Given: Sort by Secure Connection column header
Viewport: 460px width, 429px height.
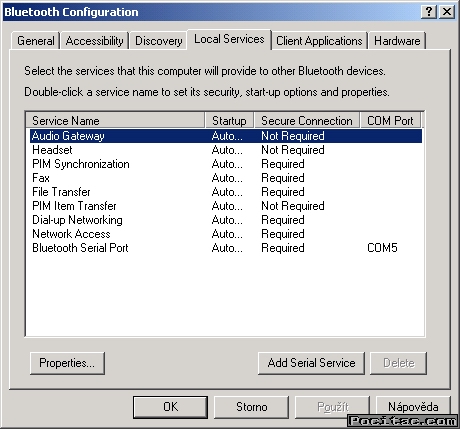Looking at the screenshot, I should (x=307, y=120).
